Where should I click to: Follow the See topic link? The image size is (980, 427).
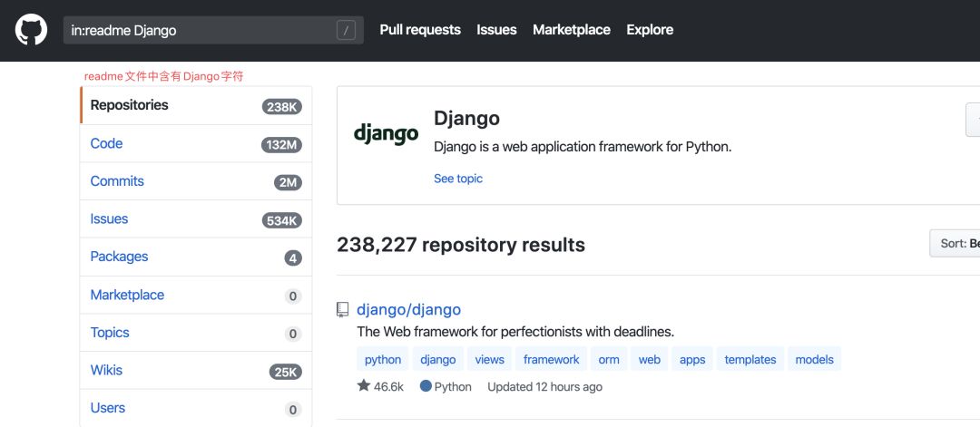pos(458,179)
